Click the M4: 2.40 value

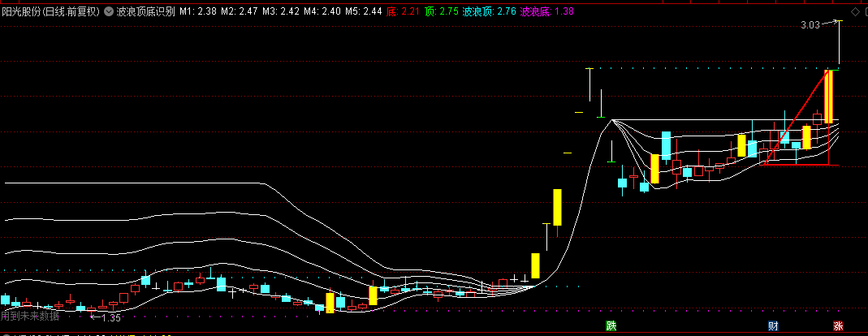tap(322, 11)
